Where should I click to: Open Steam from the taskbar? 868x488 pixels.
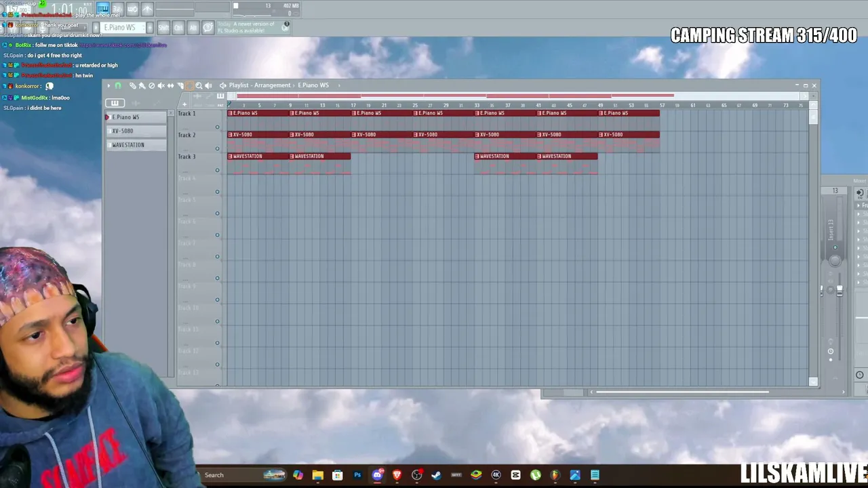tap(436, 475)
